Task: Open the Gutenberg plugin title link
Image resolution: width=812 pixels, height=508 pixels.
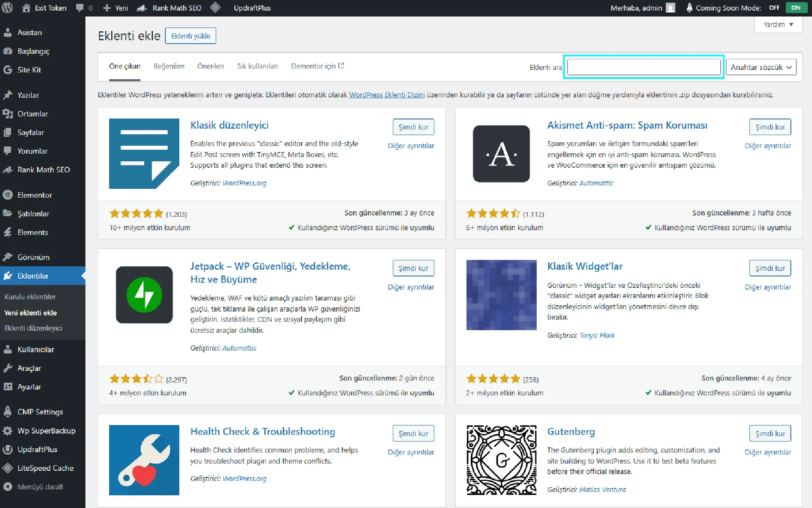Action: coord(571,431)
